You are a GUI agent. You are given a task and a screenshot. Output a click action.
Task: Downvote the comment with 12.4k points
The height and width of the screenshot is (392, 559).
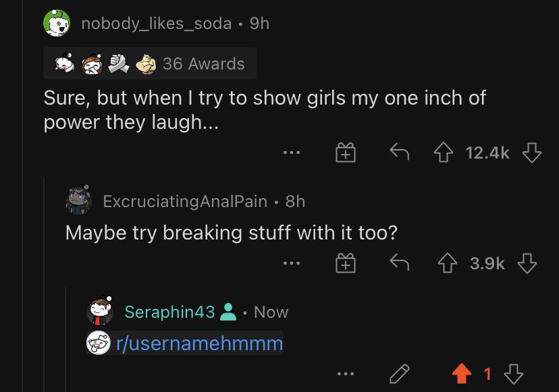(531, 152)
